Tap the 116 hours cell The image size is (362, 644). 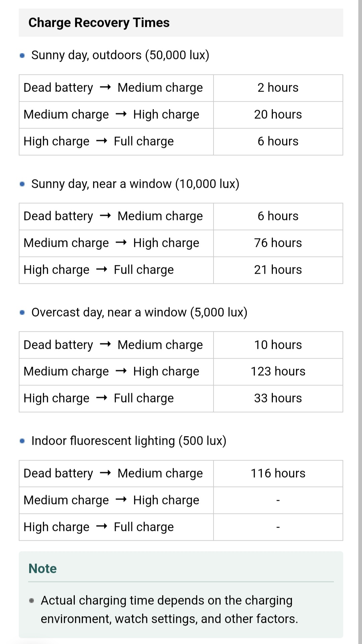coord(278,473)
